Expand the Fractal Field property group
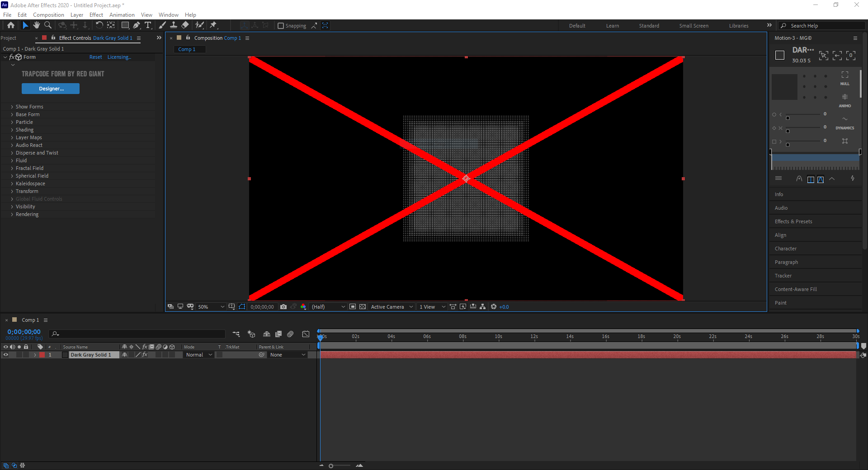The height and width of the screenshot is (470, 868). (12, 168)
